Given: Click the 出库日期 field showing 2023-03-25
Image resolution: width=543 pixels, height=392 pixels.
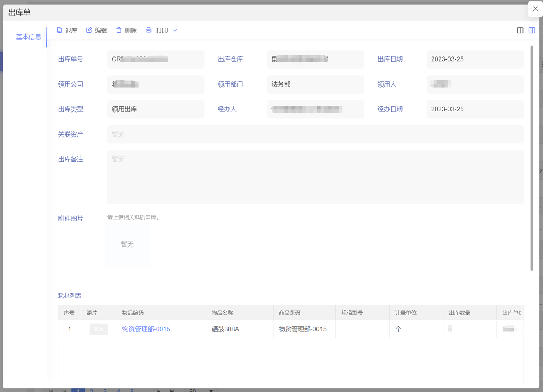Looking at the screenshot, I should (x=475, y=59).
